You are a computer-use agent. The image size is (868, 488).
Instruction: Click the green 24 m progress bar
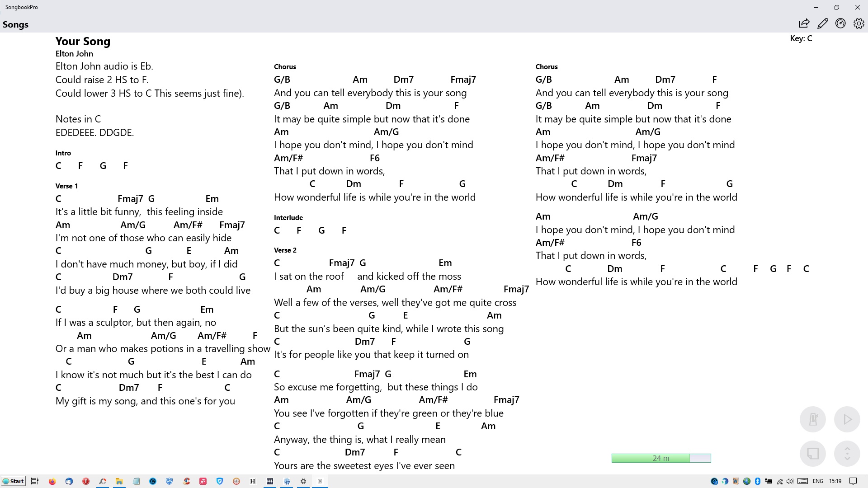click(661, 458)
